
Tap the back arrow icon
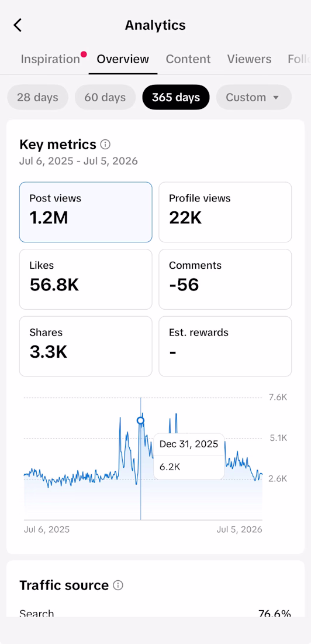(x=18, y=25)
